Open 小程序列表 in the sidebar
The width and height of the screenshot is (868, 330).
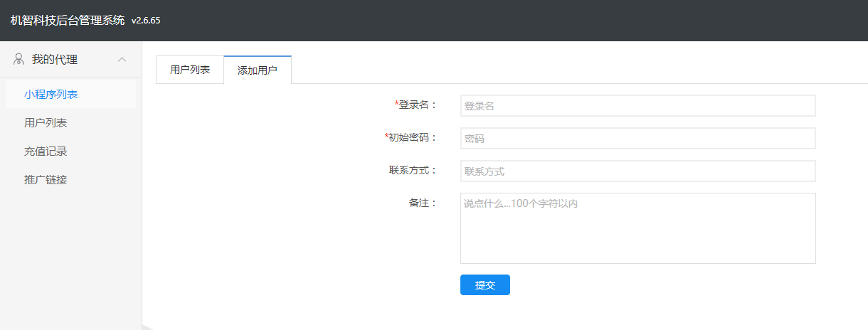click(70, 94)
